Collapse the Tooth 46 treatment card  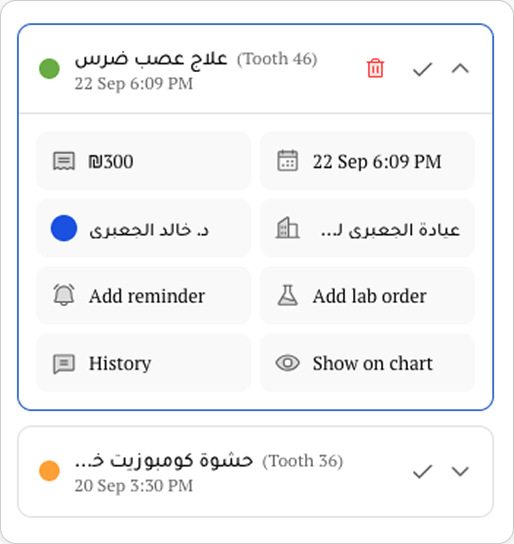(x=460, y=69)
